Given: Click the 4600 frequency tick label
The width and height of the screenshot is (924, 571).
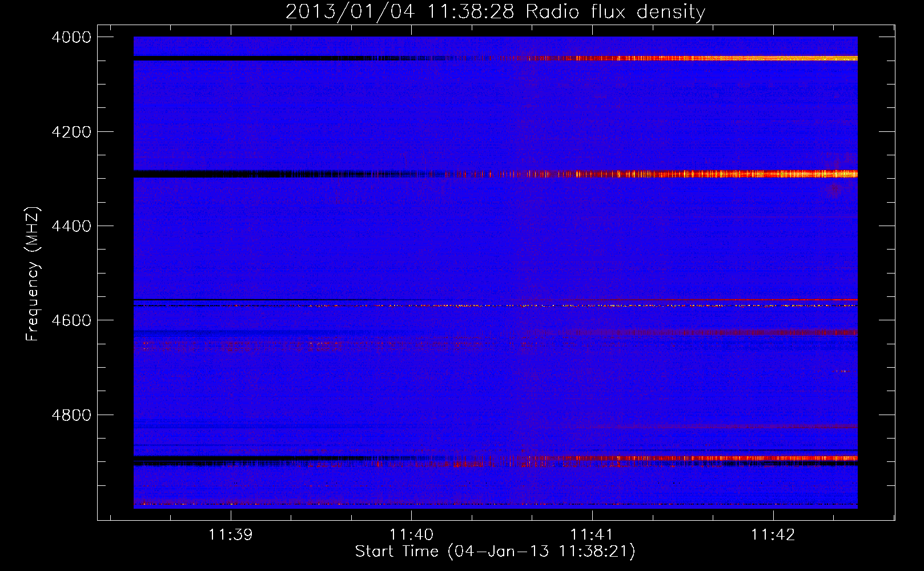Looking at the screenshot, I should tap(71, 320).
